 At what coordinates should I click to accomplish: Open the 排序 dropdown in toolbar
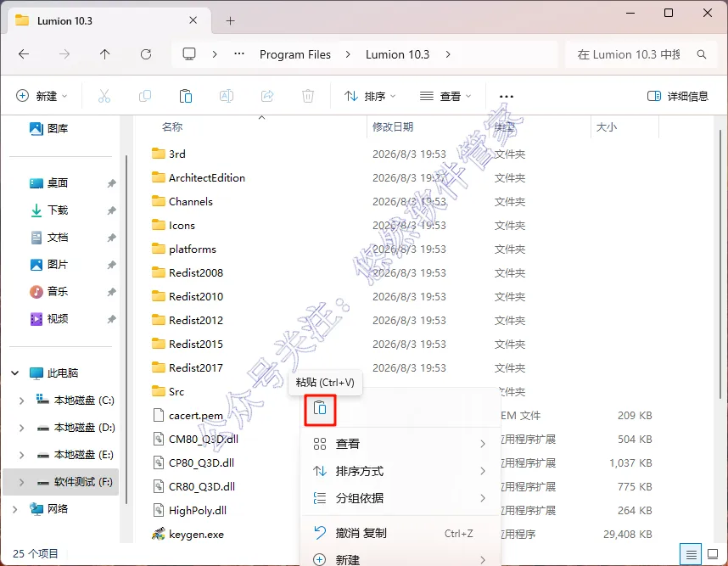coord(370,96)
